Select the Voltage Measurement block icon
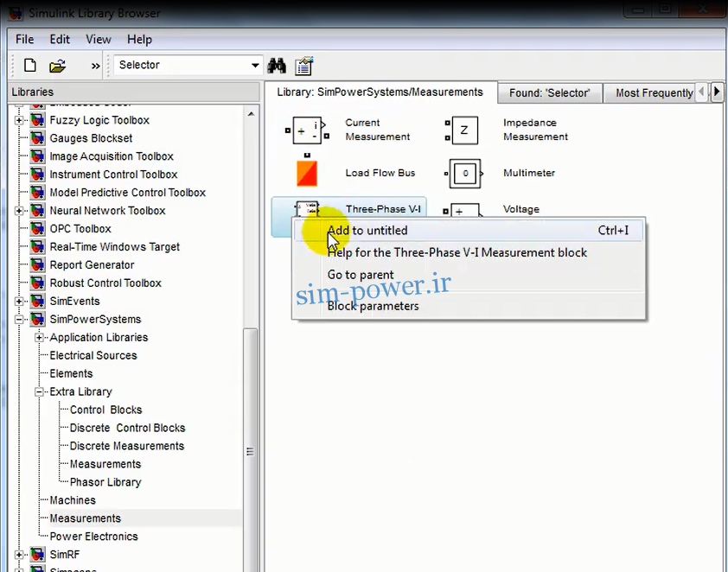Image resolution: width=728 pixels, height=572 pixels. click(463, 210)
